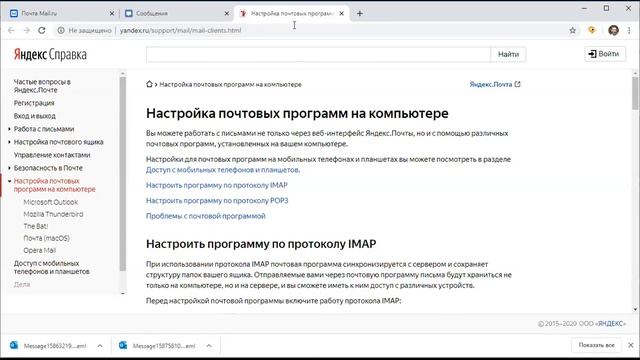
Task: Click the sidebar scrollbar thumb
Action: pyautogui.click(x=123, y=174)
